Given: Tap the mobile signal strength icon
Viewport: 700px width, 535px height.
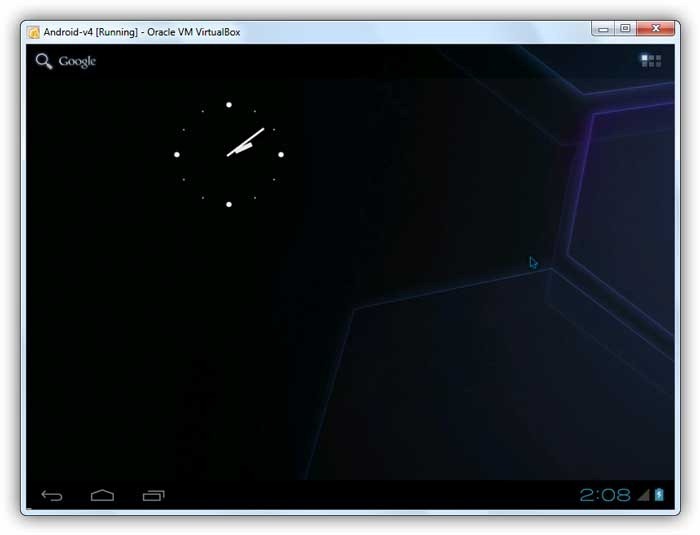Looking at the screenshot, I should pyautogui.click(x=643, y=495).
